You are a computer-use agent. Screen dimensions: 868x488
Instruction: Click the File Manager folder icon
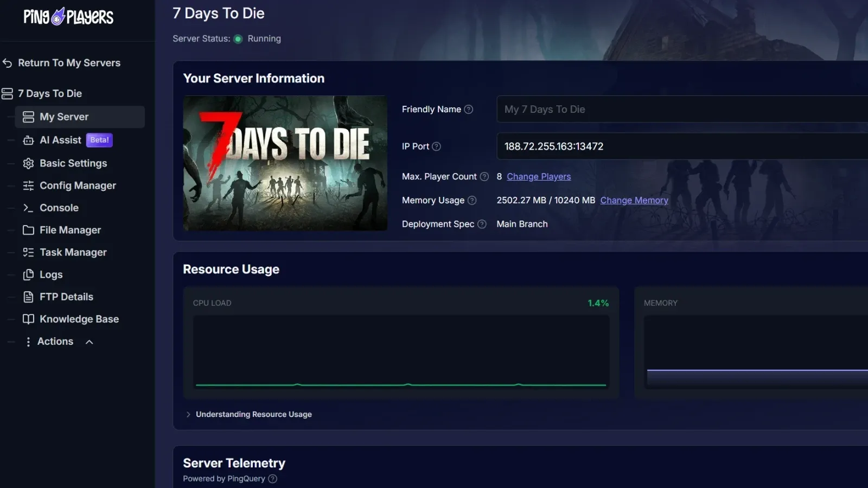point(28,230)
